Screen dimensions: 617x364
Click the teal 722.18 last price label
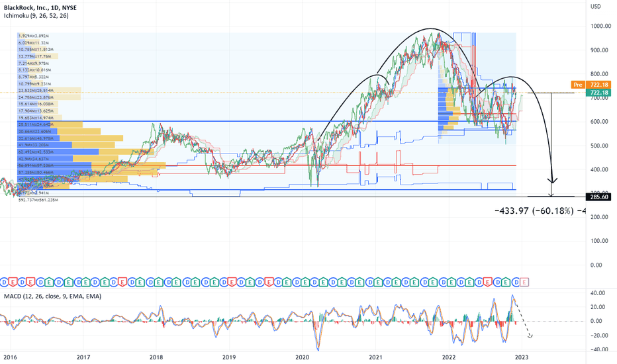pyautogui.click(x=598, y=93)
